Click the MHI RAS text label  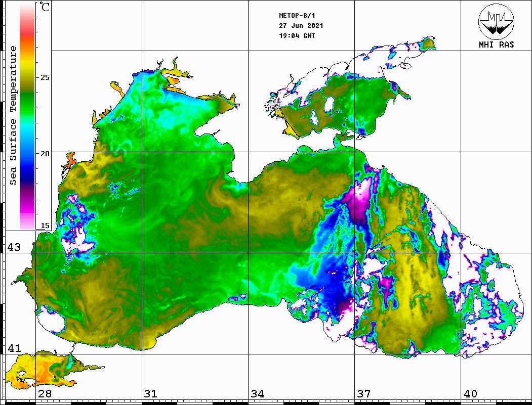click(x=496, y=44)
